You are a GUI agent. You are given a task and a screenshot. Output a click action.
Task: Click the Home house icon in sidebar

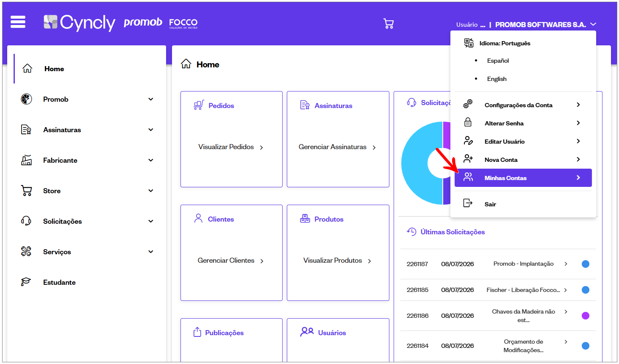[x=27, y=69]
